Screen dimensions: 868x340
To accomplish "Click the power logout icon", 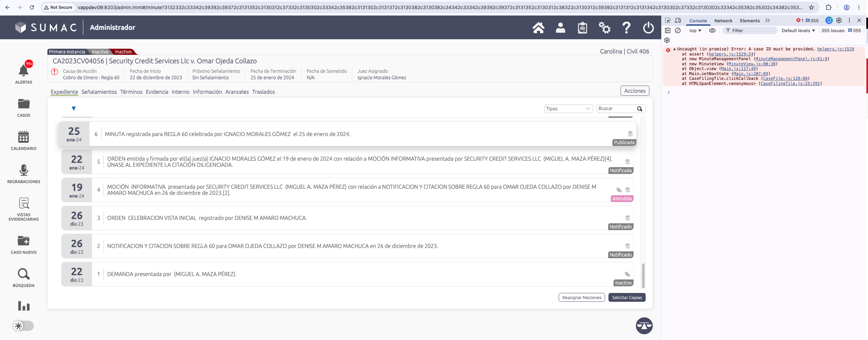I will (648, 28).
